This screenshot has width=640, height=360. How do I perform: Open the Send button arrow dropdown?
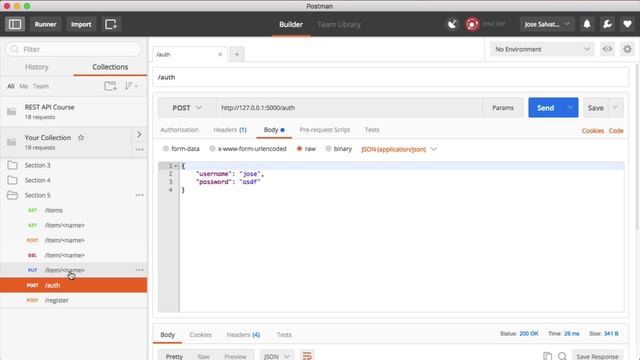pyautogui.click(x=570, y=107)
